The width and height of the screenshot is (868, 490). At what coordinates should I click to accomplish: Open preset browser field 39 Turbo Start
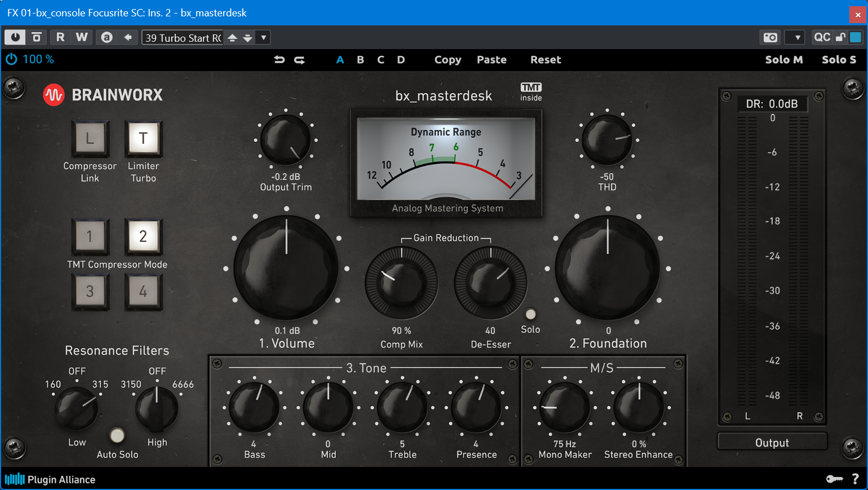pos(183,38)
